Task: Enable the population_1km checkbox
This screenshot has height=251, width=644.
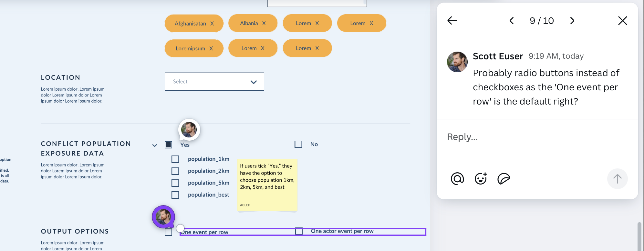Action: [175, 159]
